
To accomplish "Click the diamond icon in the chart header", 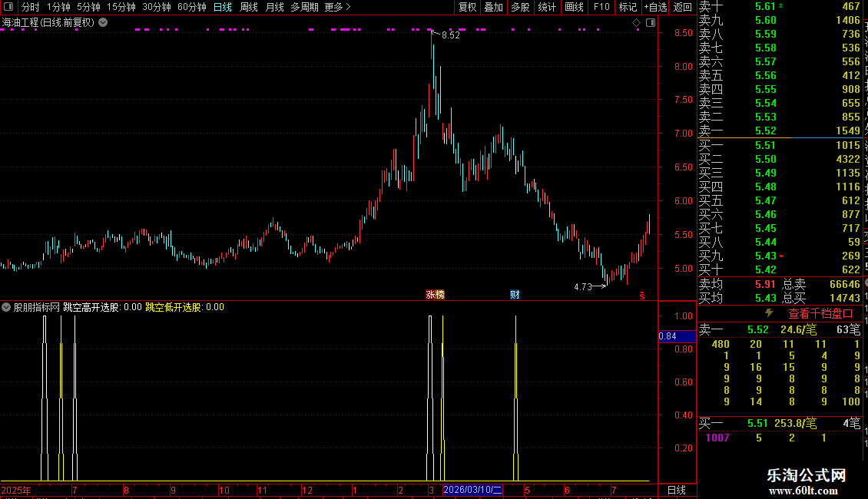I will tap(636, 23).
